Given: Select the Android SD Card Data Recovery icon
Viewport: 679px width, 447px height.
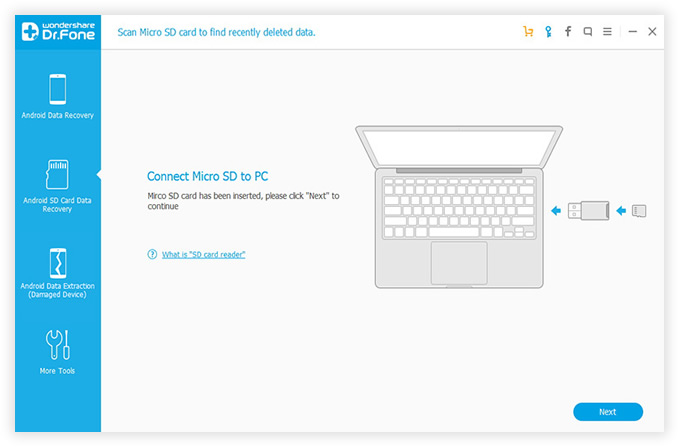Looking at the screenshot, I should [58, 174].
